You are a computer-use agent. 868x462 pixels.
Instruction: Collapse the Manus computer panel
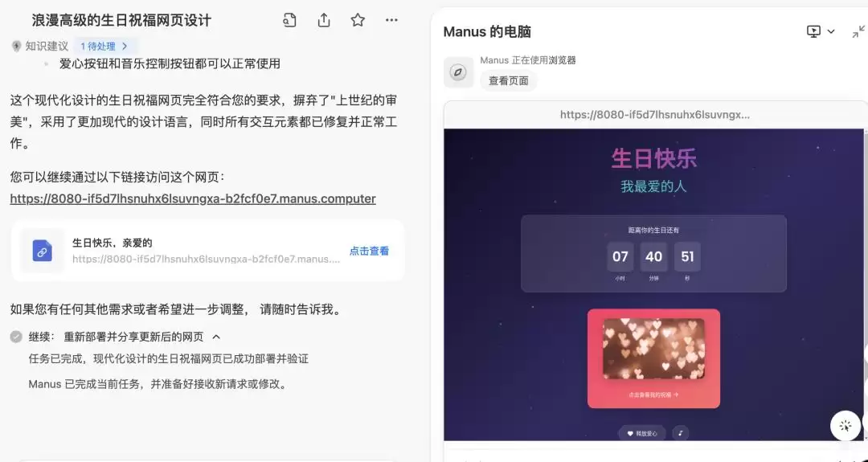858,31
